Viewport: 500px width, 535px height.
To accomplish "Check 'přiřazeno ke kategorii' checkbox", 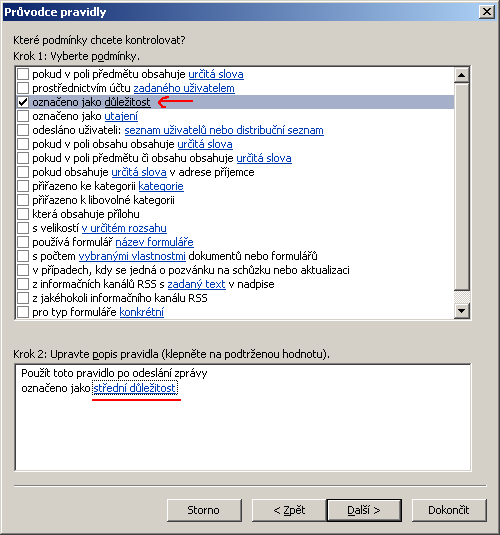I will pos(23,186).
